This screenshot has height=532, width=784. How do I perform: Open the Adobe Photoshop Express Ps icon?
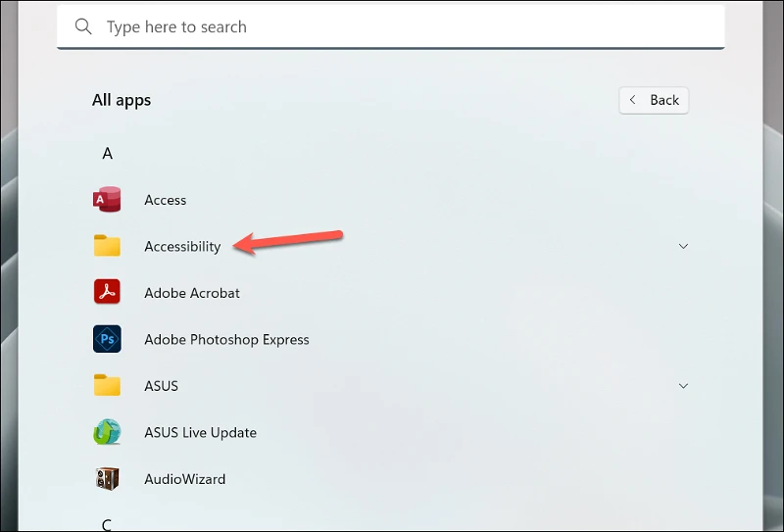tap(107, 339)
